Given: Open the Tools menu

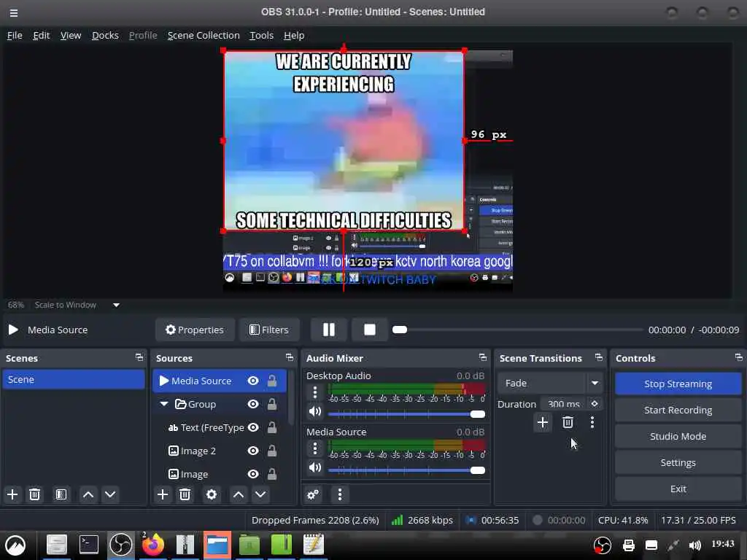Looking at the screenshot, I should click(262, 35).
